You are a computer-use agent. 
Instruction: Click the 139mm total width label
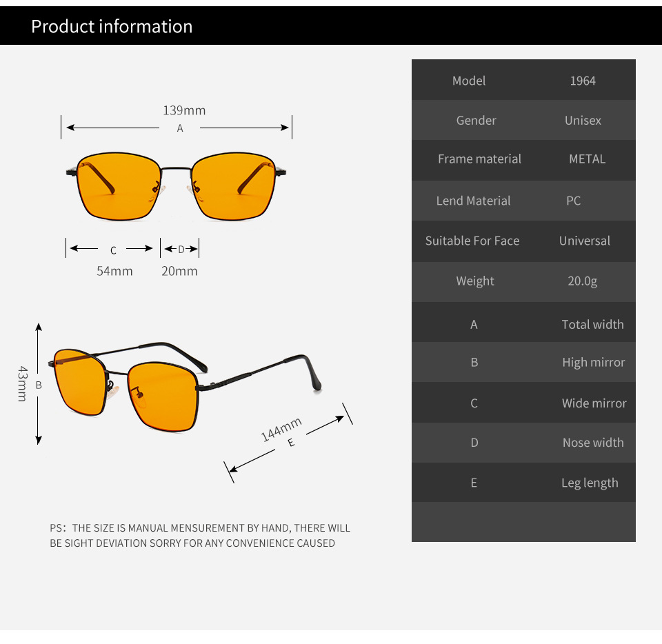(x=184, y=110)
